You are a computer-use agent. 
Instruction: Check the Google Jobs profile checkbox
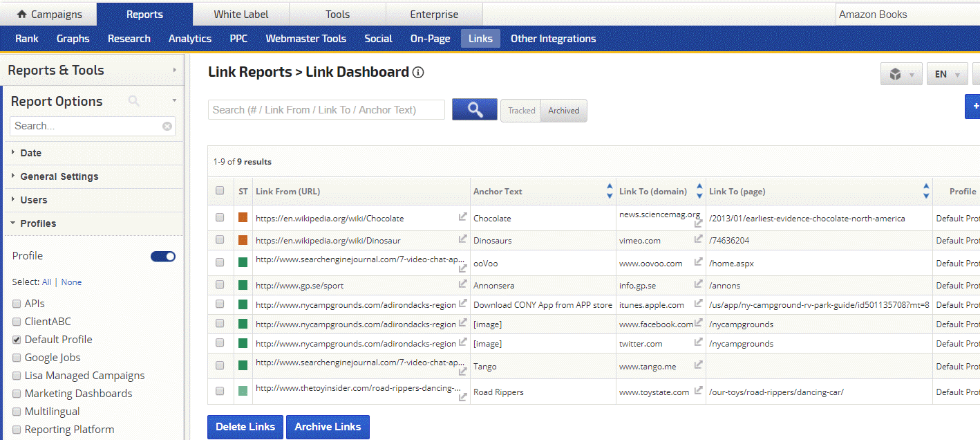tap(17, 358)
